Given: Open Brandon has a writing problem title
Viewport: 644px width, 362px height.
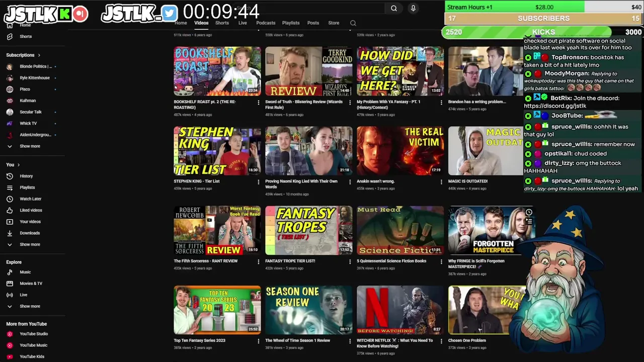Looking at the screenshot, I should tap(477, 102).
